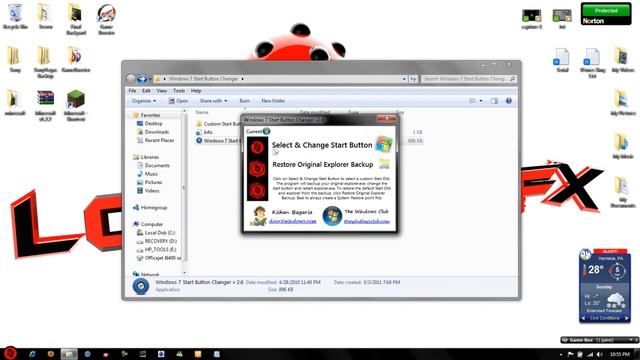Click weather gadget right arrow

(627, 318)
